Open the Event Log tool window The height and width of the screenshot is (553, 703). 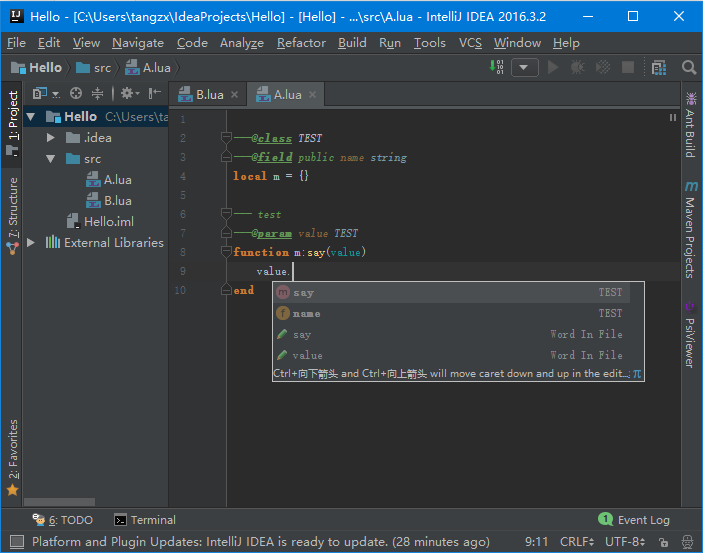point(634,519)
